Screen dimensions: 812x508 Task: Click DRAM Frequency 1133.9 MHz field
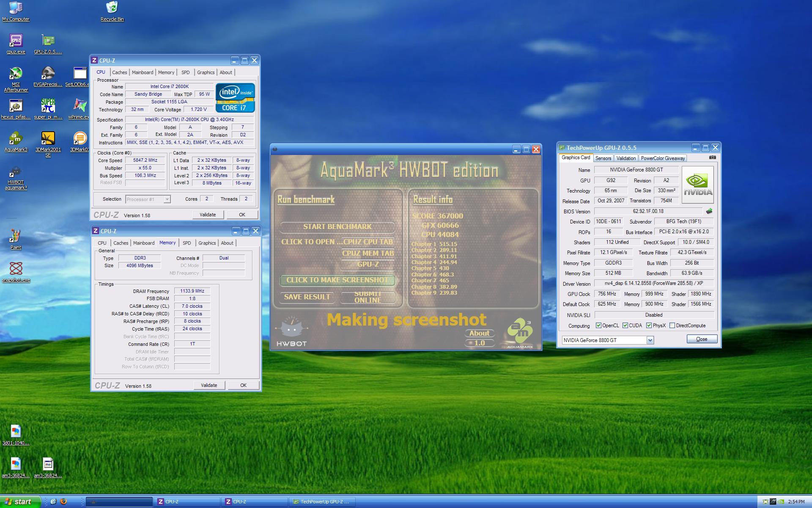(192, 291)
